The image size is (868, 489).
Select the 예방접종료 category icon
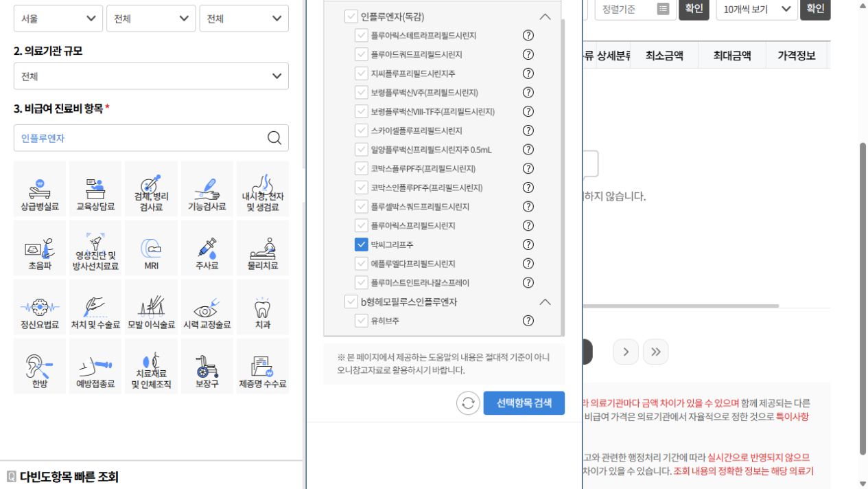pos(95,366)
